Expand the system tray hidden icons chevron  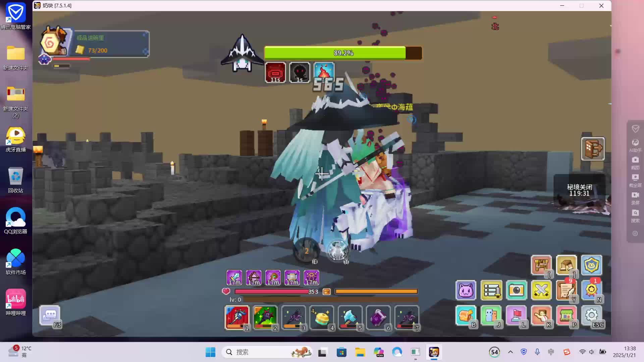tap(510, 352)
